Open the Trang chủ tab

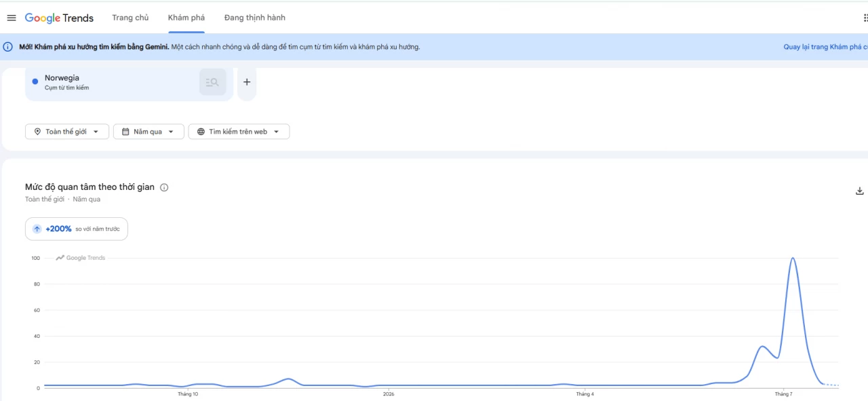click(x=130, y=18)
